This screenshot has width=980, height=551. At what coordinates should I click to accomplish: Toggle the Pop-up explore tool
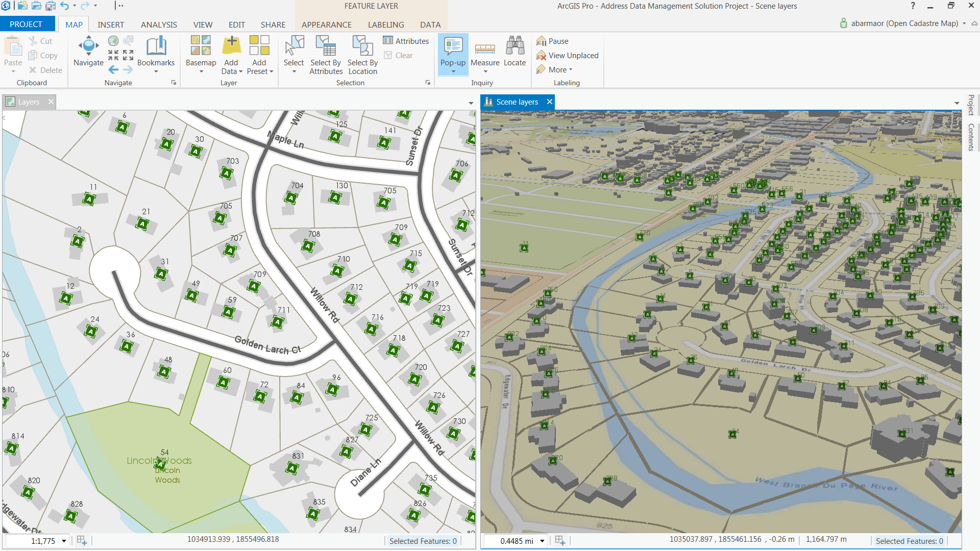click(x=453, y=47)
